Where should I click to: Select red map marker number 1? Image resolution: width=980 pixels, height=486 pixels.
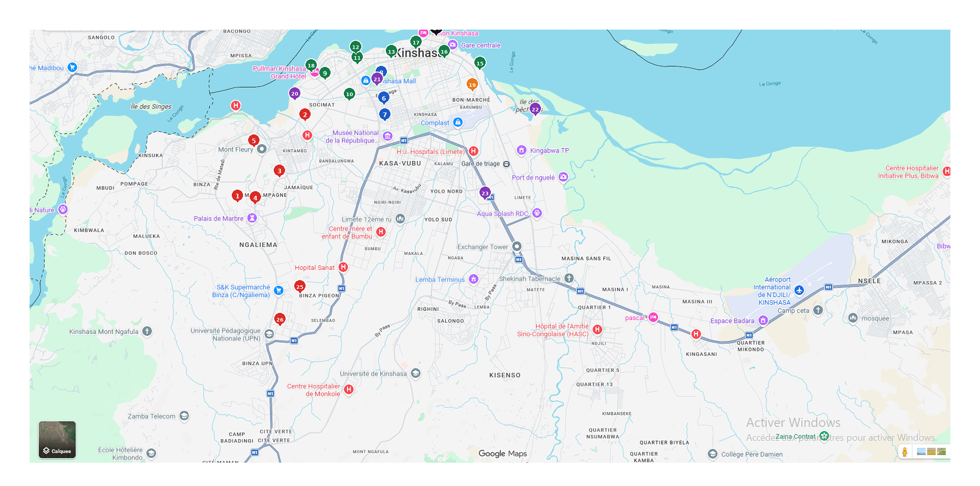point(237,196)
